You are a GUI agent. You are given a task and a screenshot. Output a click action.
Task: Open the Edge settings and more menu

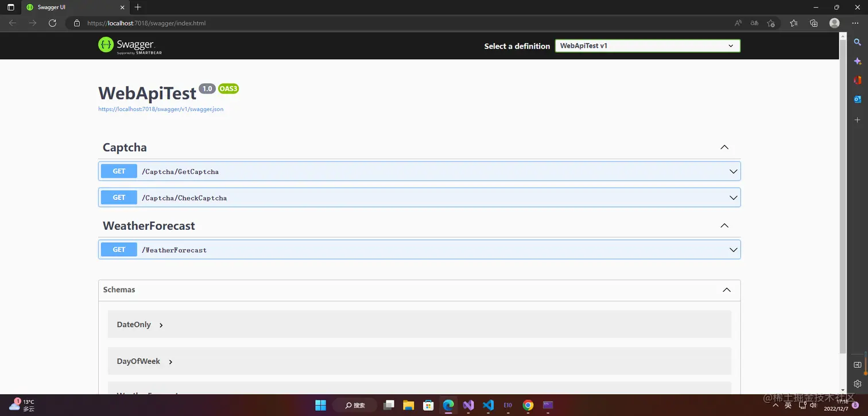point(855,23)
